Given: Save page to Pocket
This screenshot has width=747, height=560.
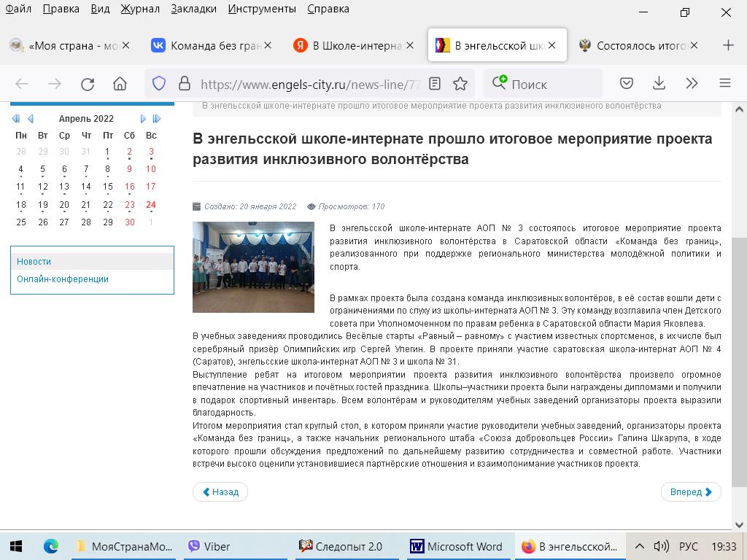Looking at the screenshot, I should point(627,84).
